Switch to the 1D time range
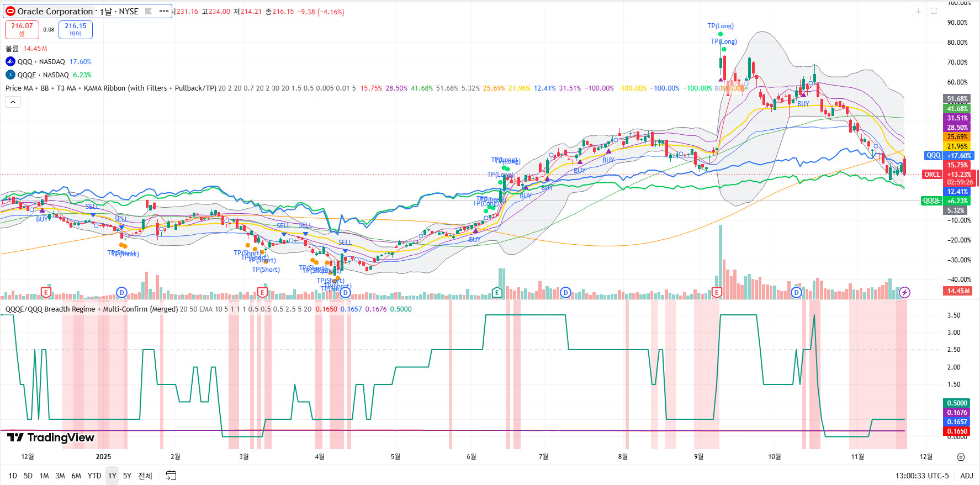 pyautogui.click(x=13, y=476)
